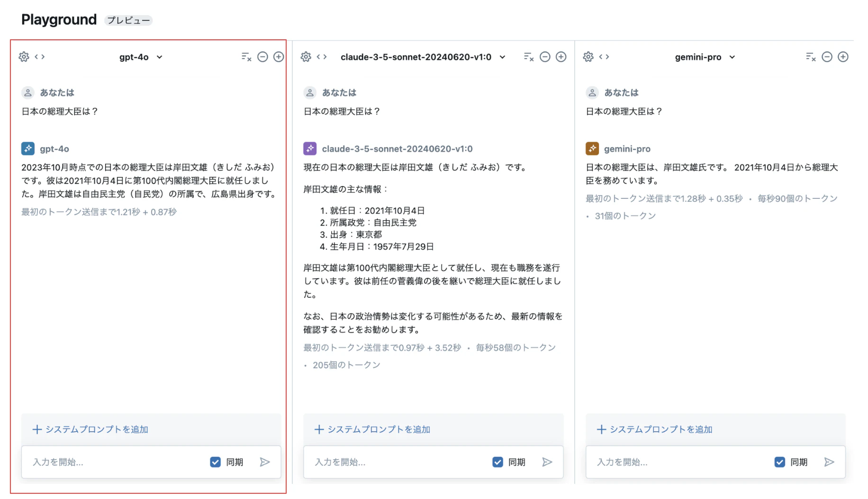
Task: Click '31個のトークン' token count
Action: 625,216
